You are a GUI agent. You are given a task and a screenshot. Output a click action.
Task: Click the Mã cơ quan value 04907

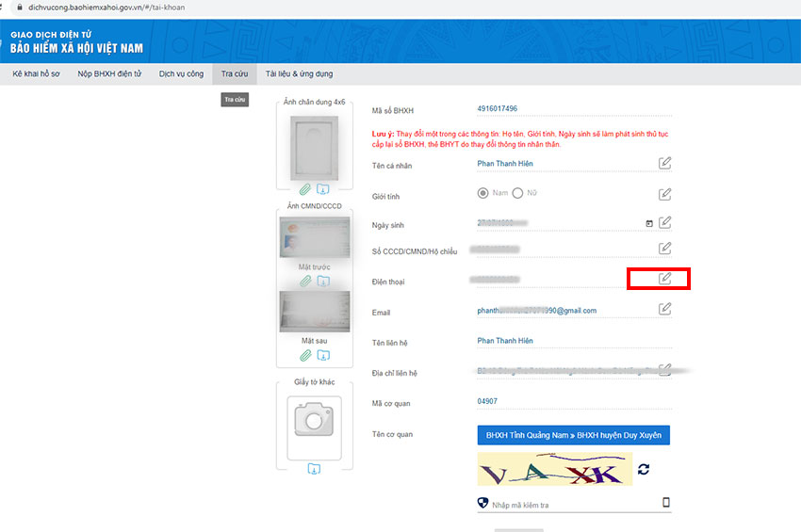(487, 401)
